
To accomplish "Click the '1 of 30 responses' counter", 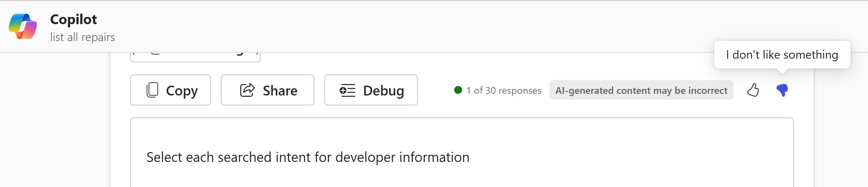I will [x=504, y=90].
